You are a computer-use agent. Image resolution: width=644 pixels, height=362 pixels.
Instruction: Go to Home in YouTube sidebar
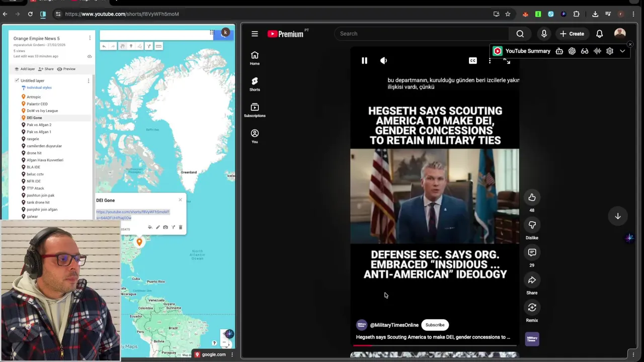[255, 58]
